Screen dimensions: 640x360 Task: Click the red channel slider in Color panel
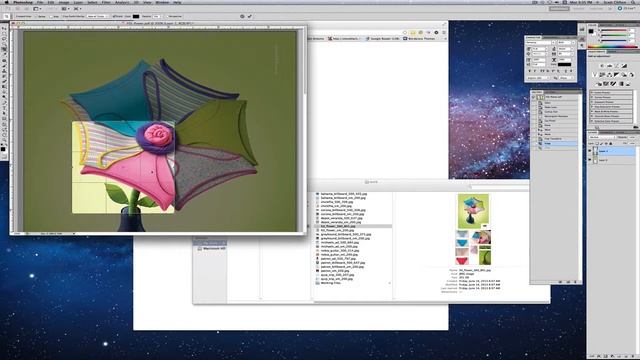tap(614, 30)
